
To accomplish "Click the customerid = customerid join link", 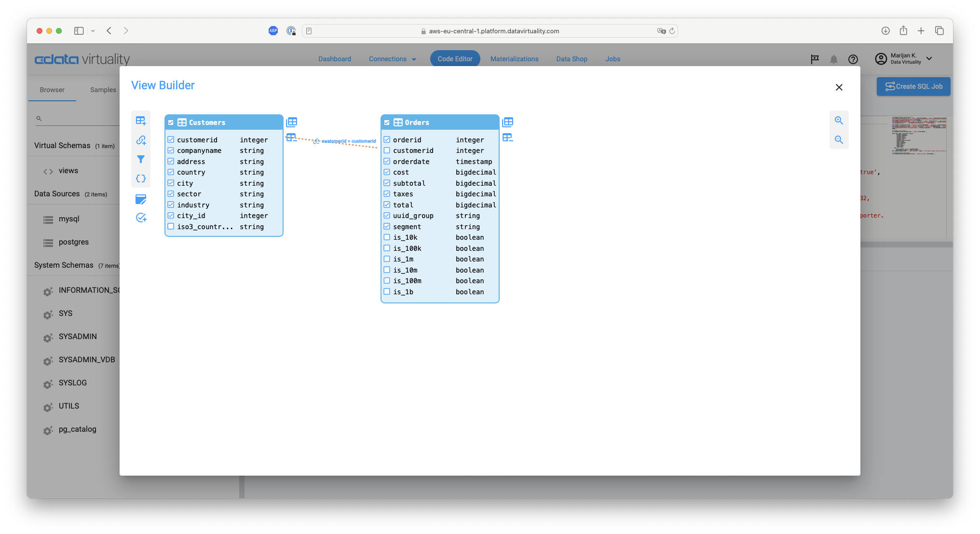I will coord(348,141).
